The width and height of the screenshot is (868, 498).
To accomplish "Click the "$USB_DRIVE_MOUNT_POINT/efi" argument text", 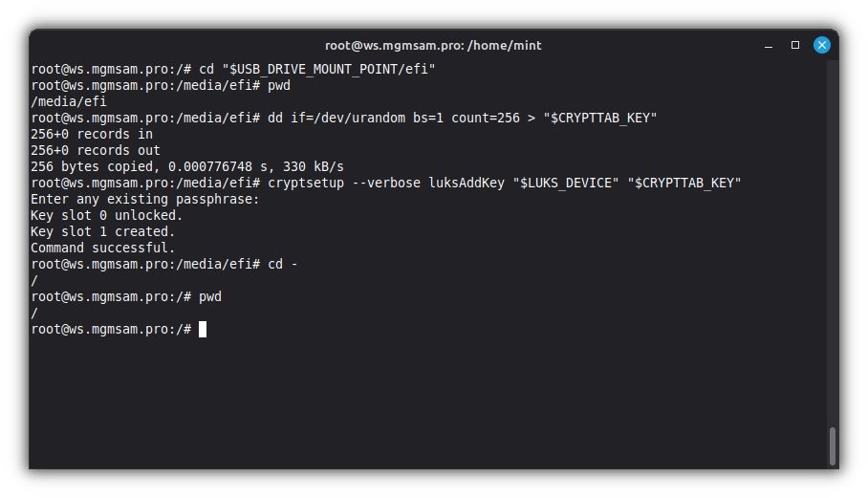I will (328, 69).
